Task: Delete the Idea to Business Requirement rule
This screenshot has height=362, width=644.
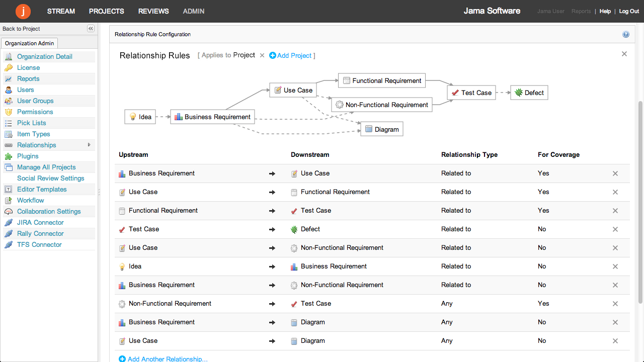Action: [615, 266]
